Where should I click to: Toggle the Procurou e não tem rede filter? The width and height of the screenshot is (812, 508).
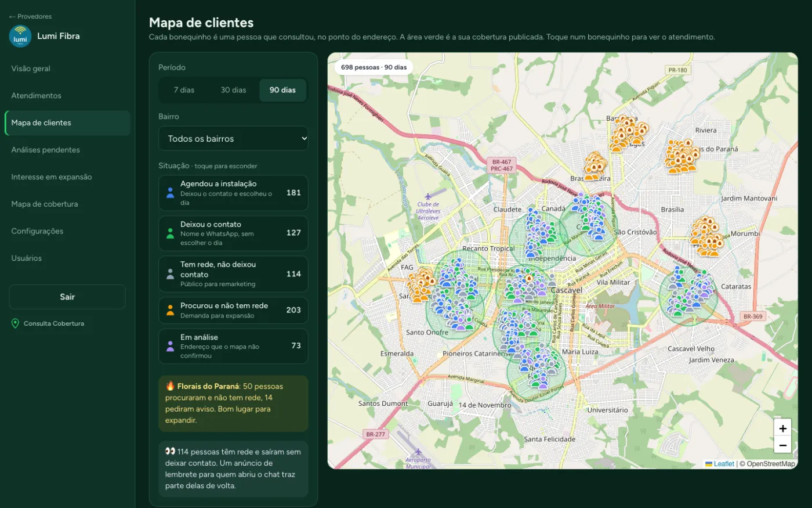pos(233,311)
